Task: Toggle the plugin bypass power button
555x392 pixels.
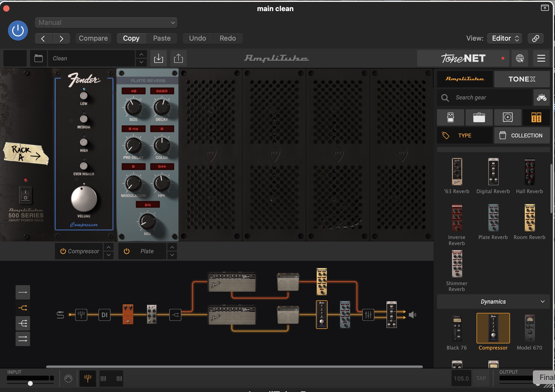Action: (x=18, y=31)
